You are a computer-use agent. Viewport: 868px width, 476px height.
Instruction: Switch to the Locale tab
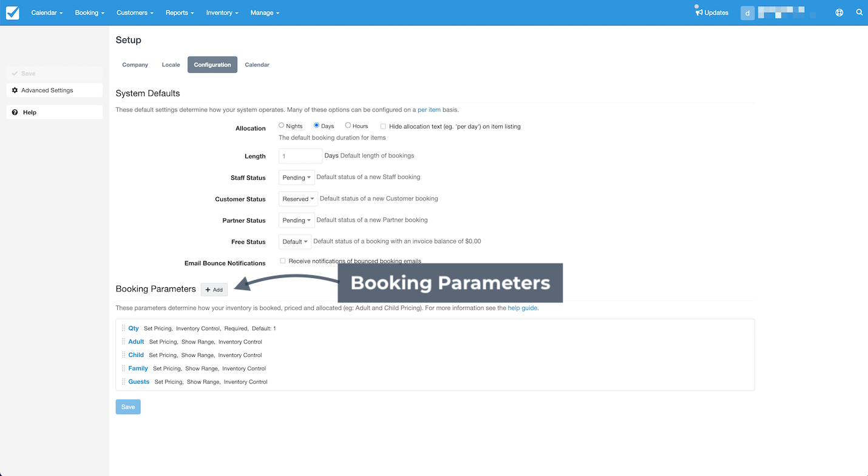pos(171,64)
